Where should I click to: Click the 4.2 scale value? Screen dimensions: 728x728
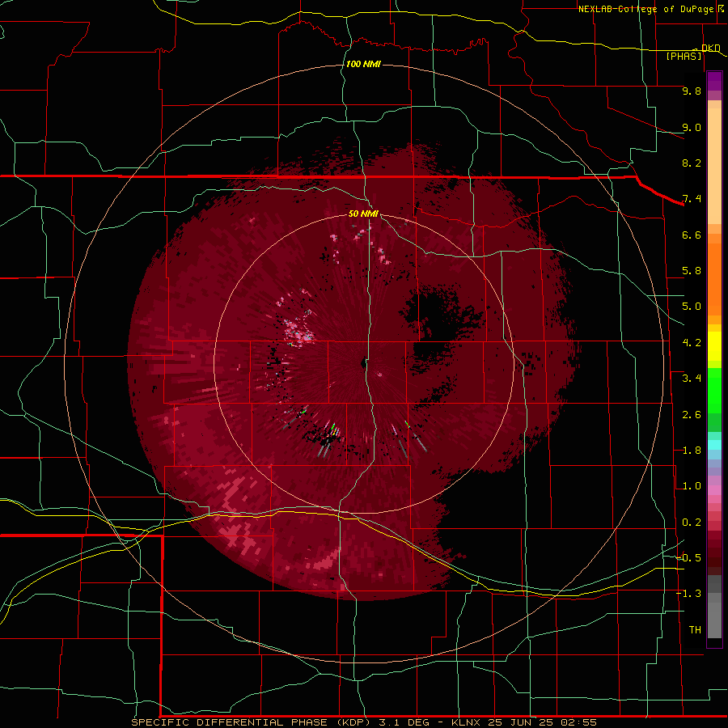point(692,343)
